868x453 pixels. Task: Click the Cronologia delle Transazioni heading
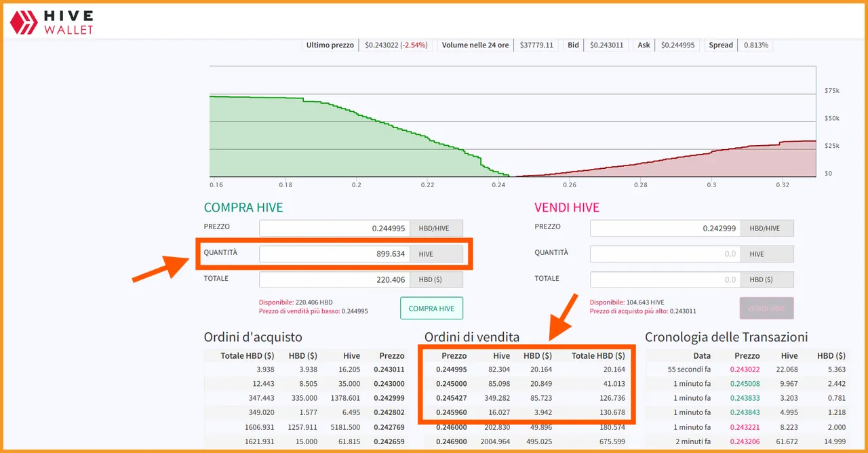[726, 337]
